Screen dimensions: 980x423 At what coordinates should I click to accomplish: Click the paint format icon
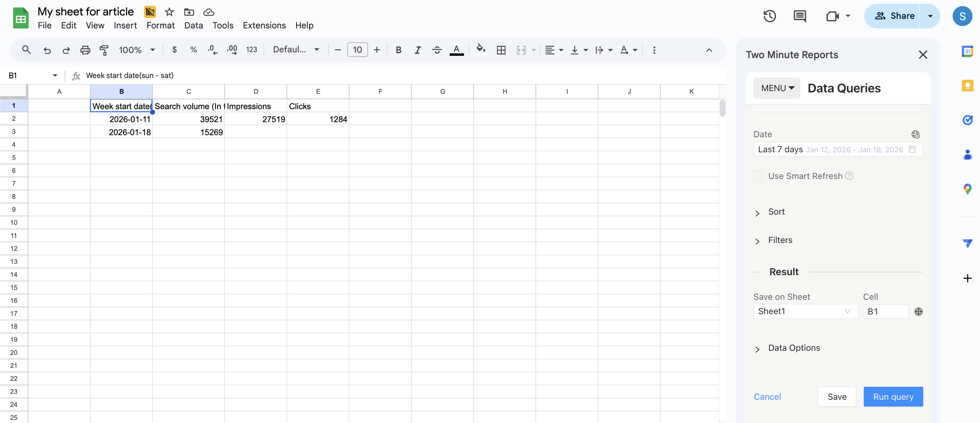tap(104, 50)
